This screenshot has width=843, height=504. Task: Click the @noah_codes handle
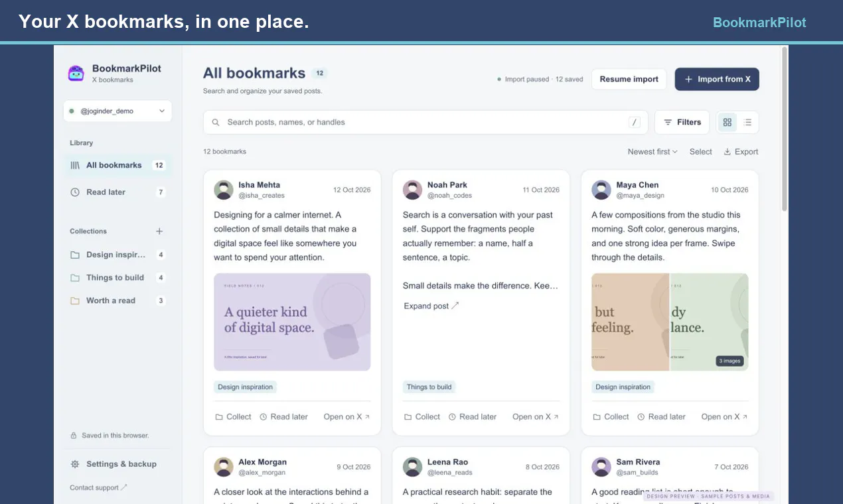click(x=450, y=196)
